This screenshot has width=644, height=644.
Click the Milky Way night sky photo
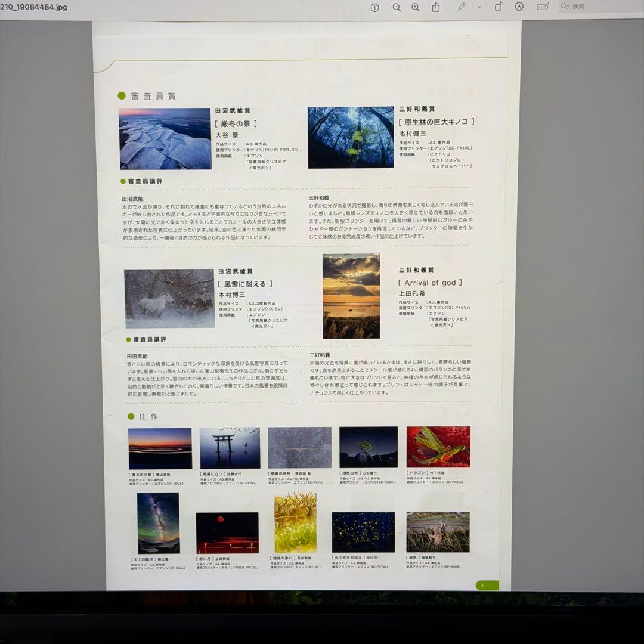pyautogui.click(x=158, y=523)
